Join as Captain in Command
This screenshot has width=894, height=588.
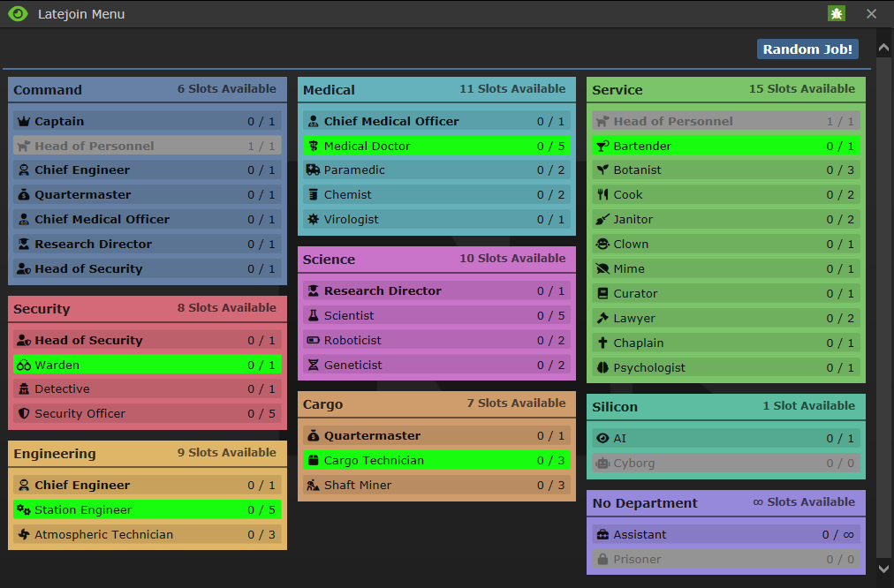tap(148, 121)
